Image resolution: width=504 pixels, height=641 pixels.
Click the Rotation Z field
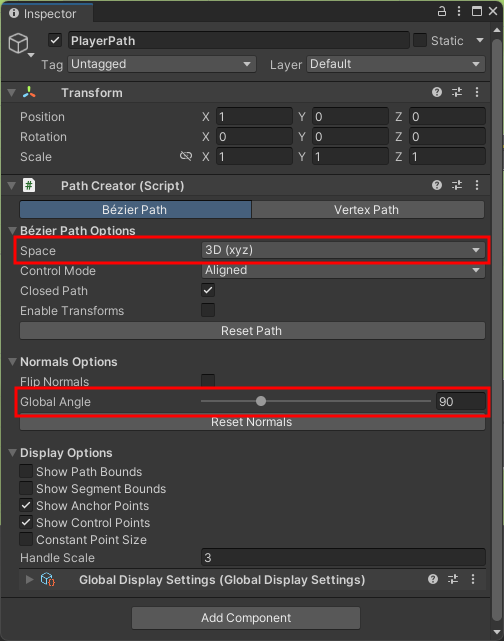pyautogui.click(x=447, y=137)
